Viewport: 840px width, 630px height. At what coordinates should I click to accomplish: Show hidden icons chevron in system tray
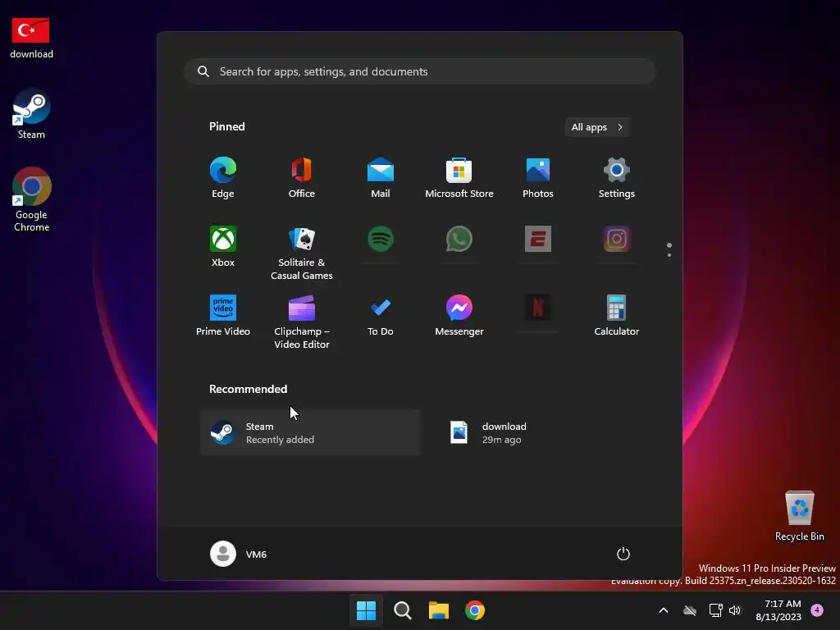(x=663, y=610)
